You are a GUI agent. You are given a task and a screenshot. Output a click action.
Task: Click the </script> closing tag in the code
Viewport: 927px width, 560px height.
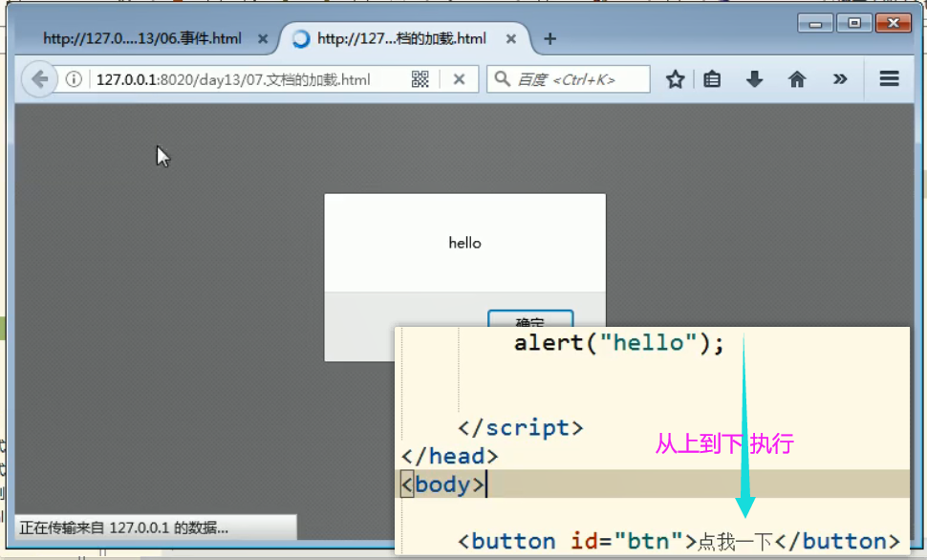click(x=520, y=427)
